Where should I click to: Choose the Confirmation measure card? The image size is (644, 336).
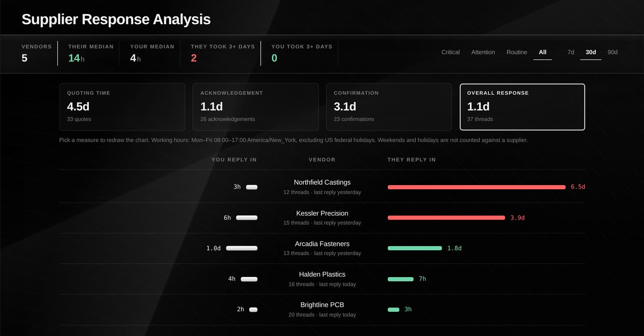[389, 107]
